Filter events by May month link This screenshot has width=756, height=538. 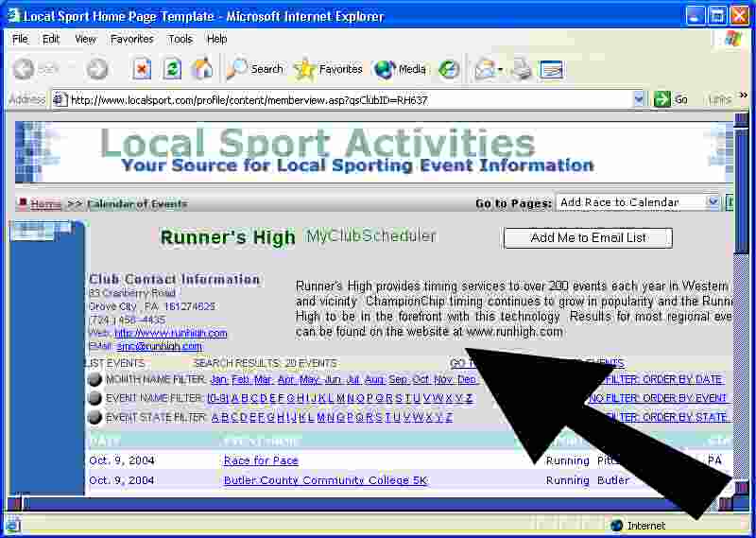(x=309, y=380)
